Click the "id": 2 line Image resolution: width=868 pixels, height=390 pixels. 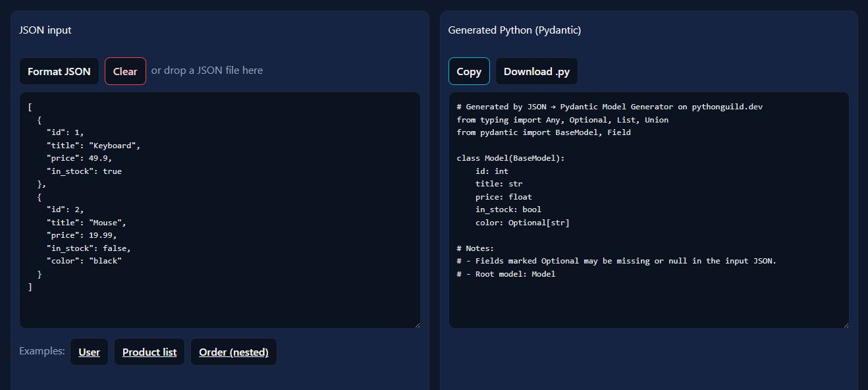click(65, 209)
